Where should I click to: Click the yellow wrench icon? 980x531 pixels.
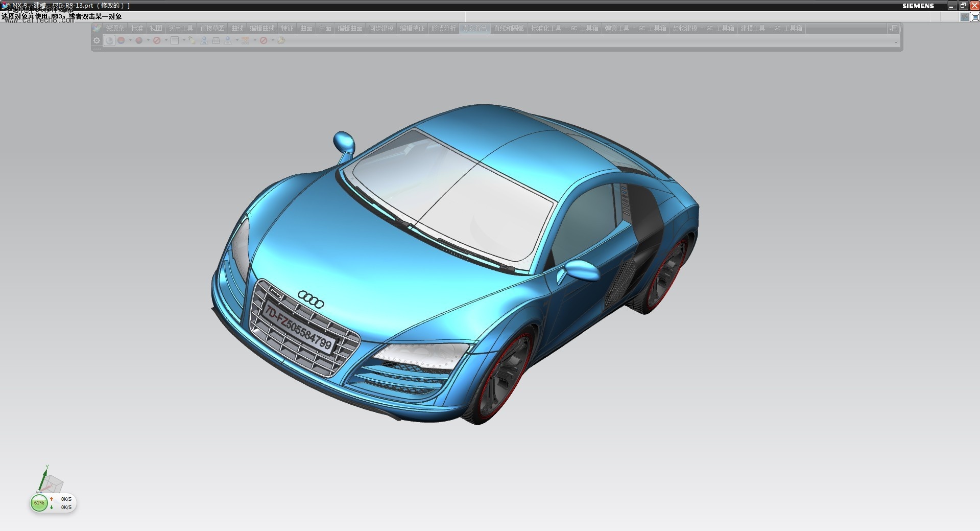click(x=281, y=40)
